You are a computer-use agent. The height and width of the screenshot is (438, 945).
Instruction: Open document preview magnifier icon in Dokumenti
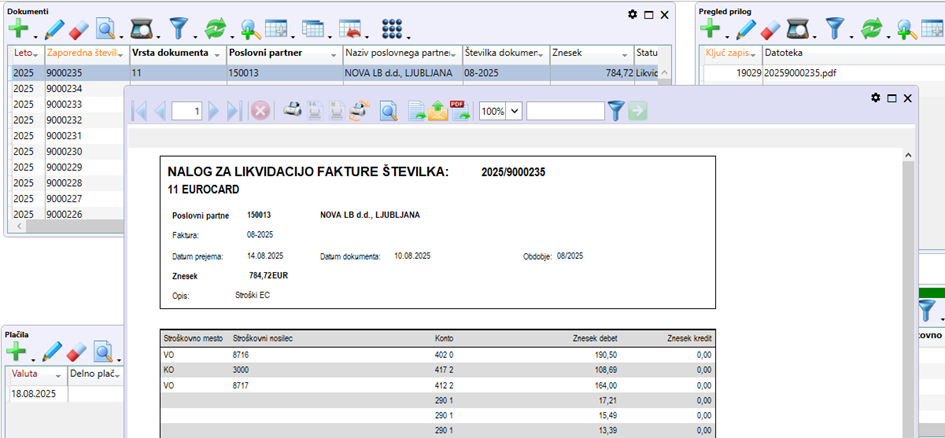[106, 28]
